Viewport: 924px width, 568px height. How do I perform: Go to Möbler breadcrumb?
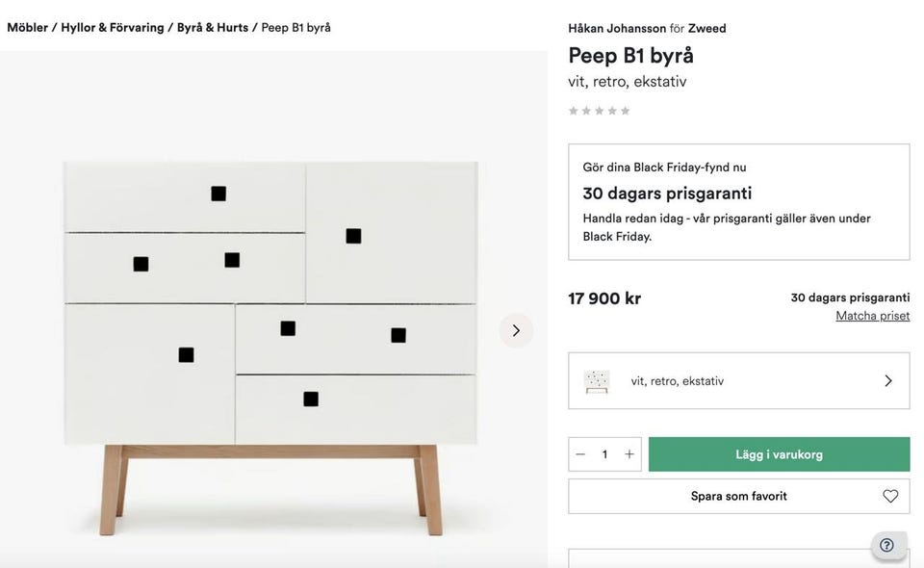pyautogui.click(x=27, y=27)
